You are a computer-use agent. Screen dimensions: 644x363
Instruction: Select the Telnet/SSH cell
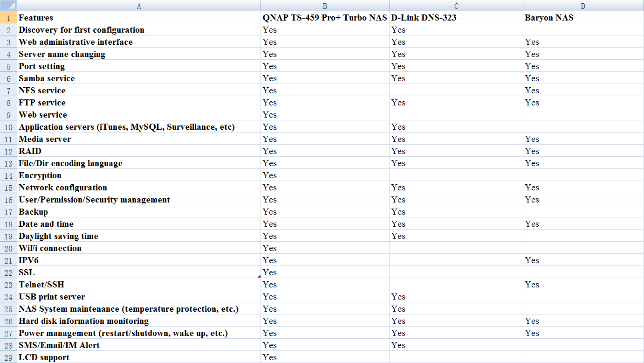(41, 285)
